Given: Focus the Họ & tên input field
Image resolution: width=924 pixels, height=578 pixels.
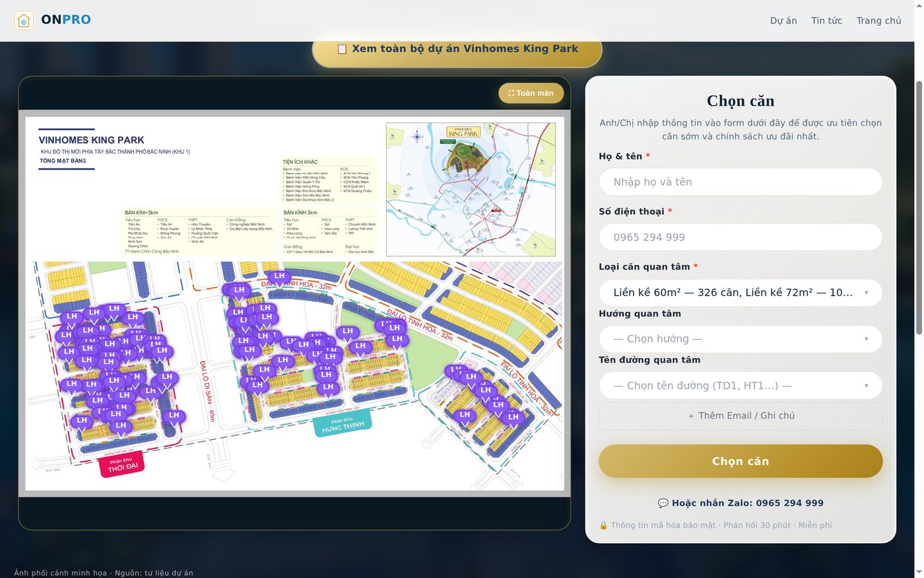Looking at the screenshot, I should click(741, 182).
